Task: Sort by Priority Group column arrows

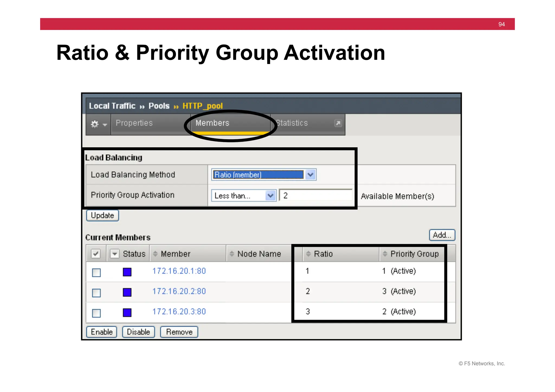Action: tap(385, 254)
